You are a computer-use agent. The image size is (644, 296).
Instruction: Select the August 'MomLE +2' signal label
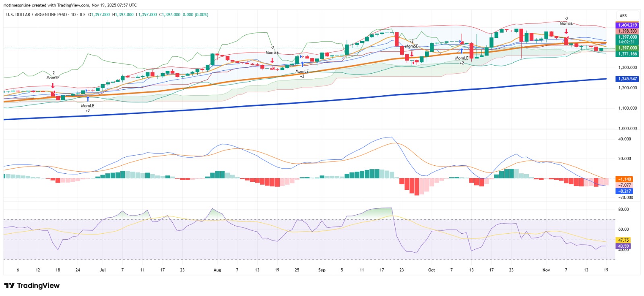302,74
